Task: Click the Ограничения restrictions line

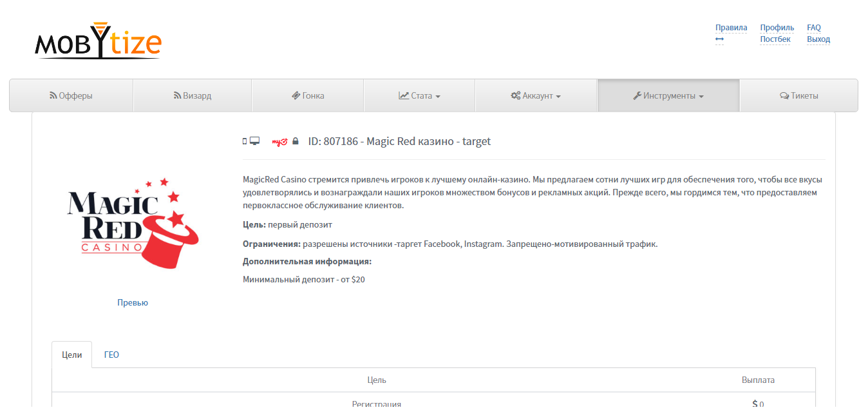Action: point(450,244)
